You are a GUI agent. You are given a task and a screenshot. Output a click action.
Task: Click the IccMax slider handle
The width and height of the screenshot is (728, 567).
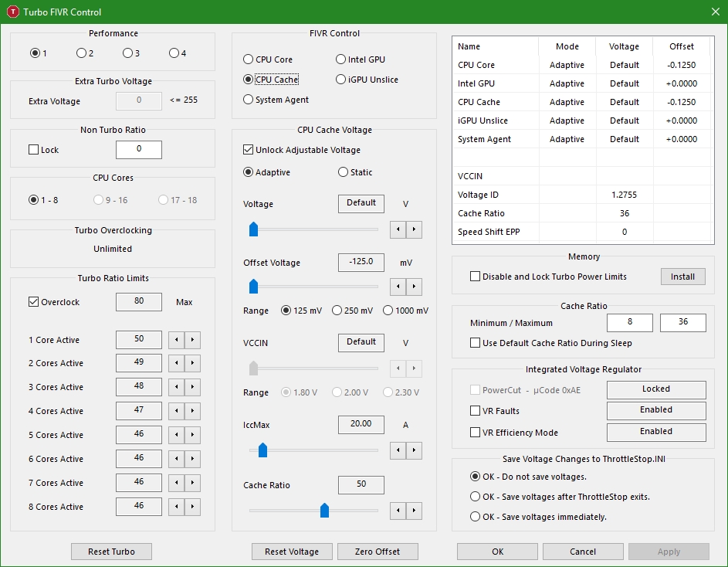(262, 450)
